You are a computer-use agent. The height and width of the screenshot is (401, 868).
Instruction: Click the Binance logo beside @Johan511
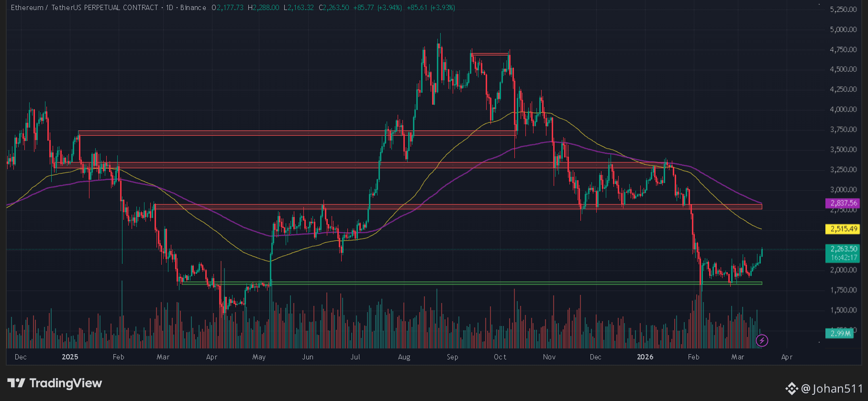(x=792, y=389)
